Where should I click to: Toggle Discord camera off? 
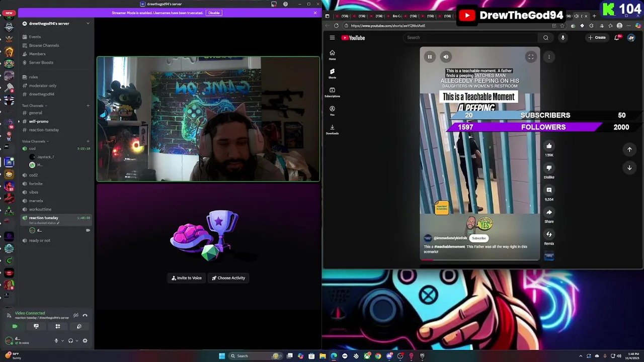coord(15,326)
